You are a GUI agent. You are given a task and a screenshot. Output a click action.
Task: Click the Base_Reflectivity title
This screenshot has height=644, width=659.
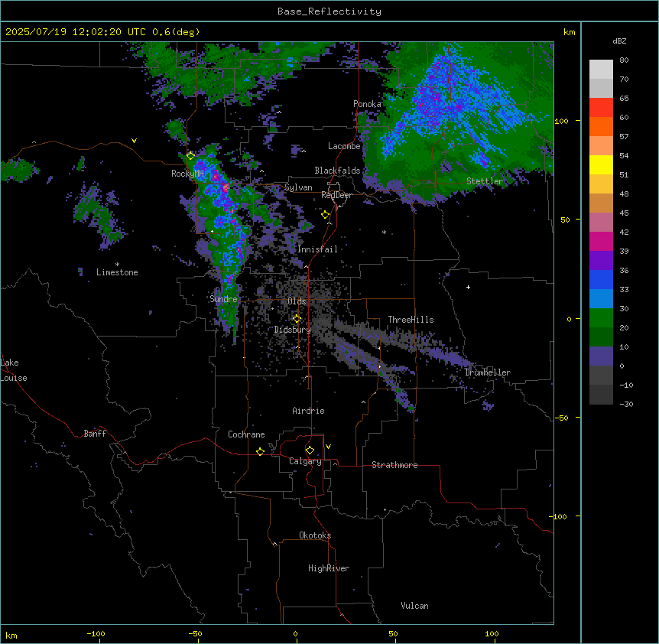(x=329, y=11)
